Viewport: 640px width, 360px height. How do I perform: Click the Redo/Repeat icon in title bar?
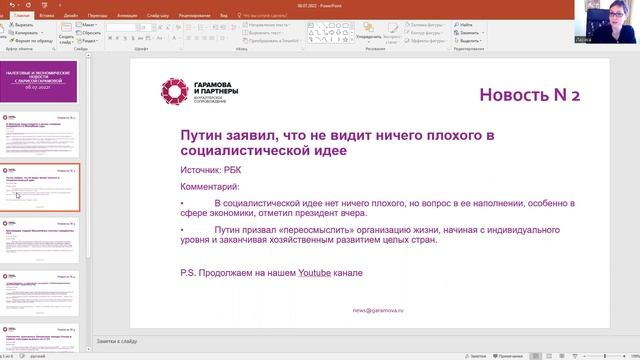point(28,5)
